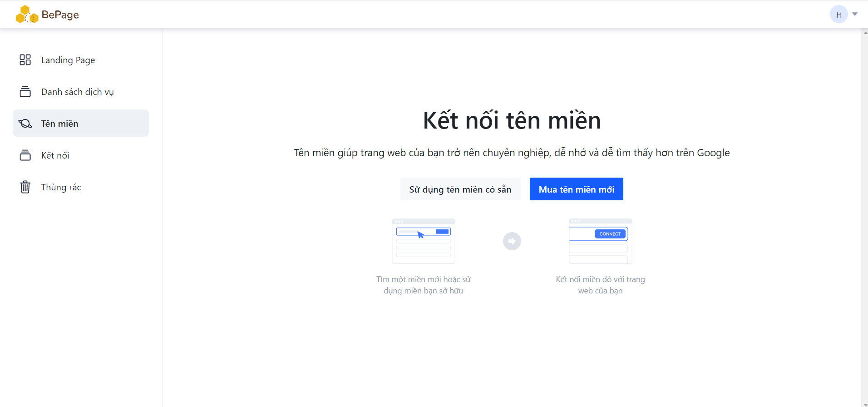Open the Thùng rác sidebar label

coord(61,187)
